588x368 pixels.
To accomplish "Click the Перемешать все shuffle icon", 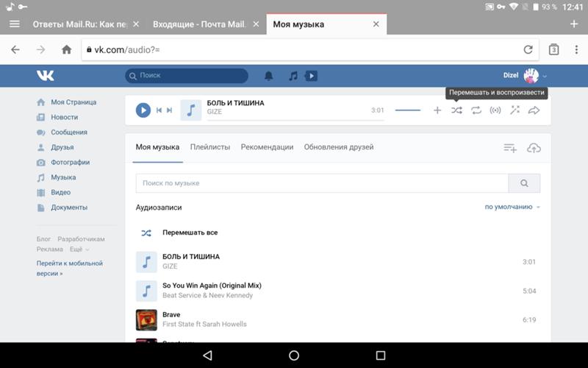I will pos(146,233).
